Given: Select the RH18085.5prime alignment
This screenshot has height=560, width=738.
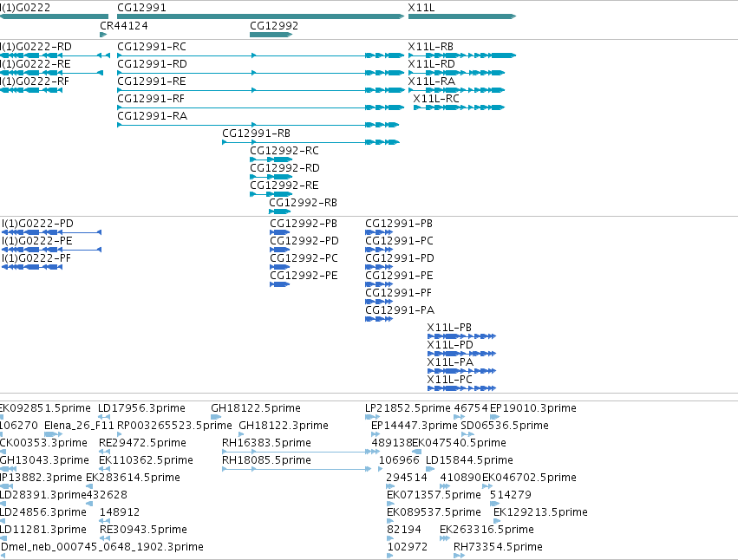Looking at the screenshot, I should tap(297, 469).
